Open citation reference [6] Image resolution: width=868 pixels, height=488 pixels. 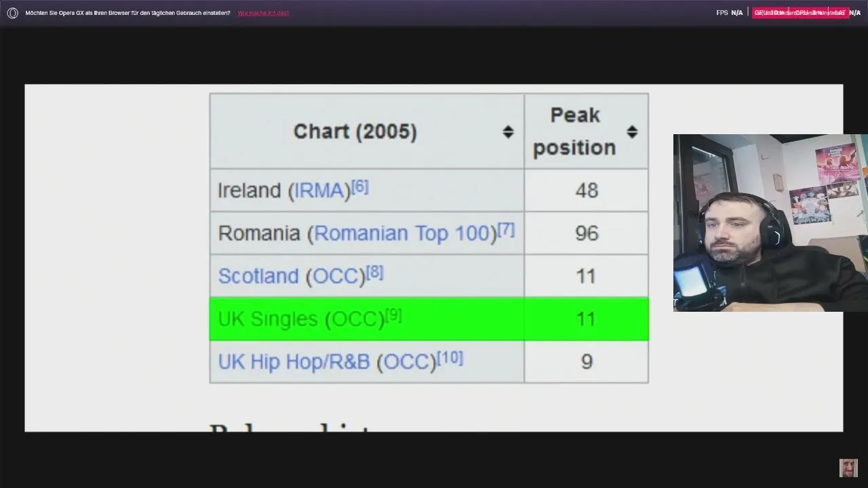(x=360, y=186)
